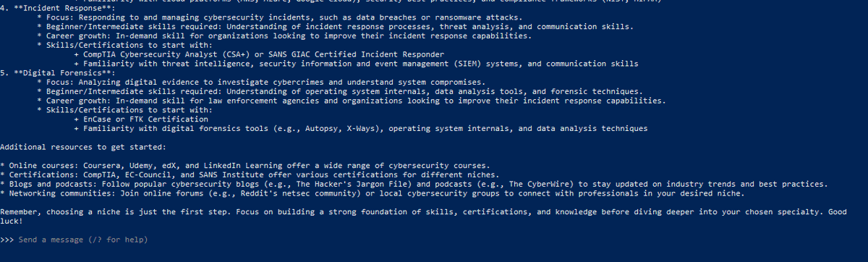The image size is (868, 262).
Task: Click the line mentioning 'operating system internals, data analysis tools'
Action: pos(339,92)
